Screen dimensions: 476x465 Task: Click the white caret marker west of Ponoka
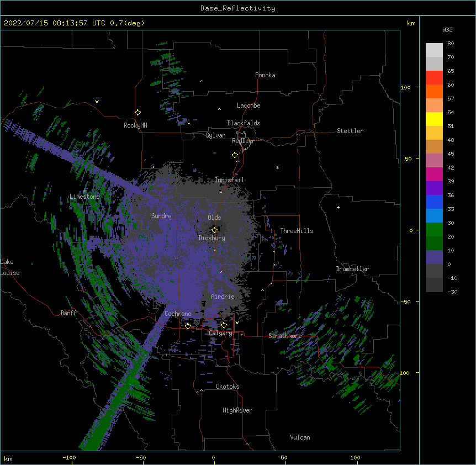click(x=202, y=81)
